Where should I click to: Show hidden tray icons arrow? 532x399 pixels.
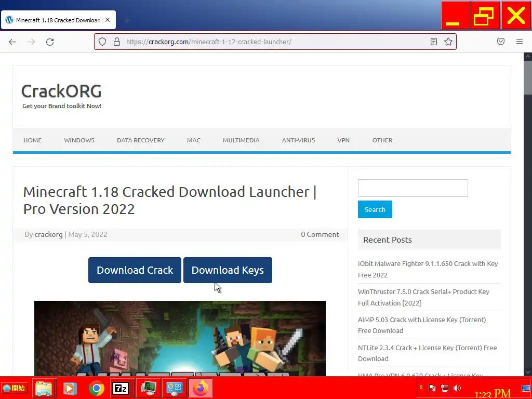(421, 388)
